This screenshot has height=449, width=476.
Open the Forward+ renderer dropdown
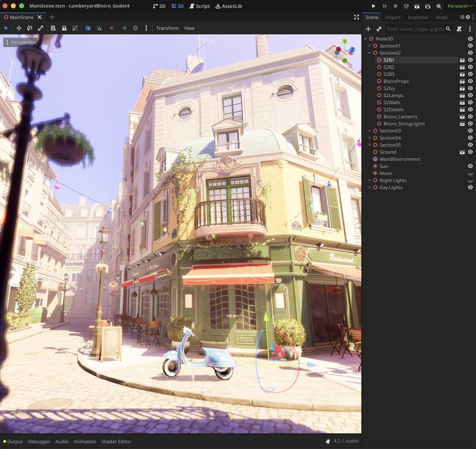460,6
